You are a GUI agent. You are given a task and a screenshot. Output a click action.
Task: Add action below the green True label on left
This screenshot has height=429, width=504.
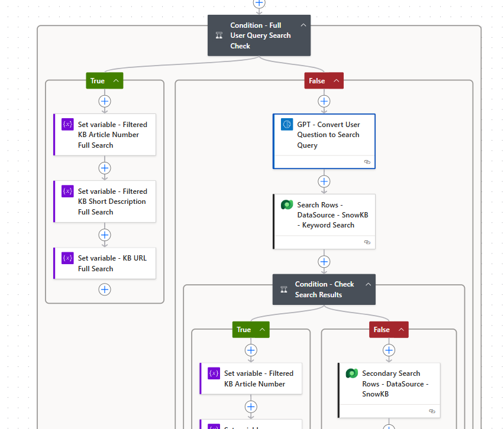pyautogui.click(x=105, y=101)
